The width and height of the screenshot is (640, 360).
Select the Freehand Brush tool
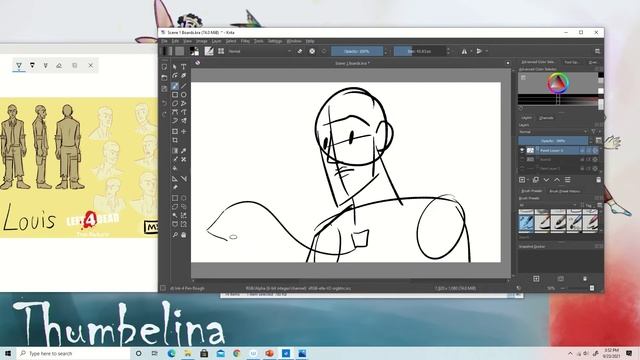coord(175,86)
